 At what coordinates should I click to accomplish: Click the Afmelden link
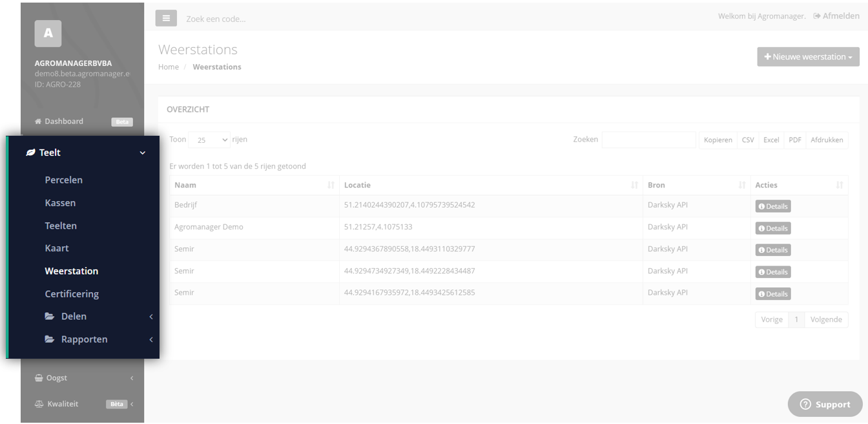841,16
